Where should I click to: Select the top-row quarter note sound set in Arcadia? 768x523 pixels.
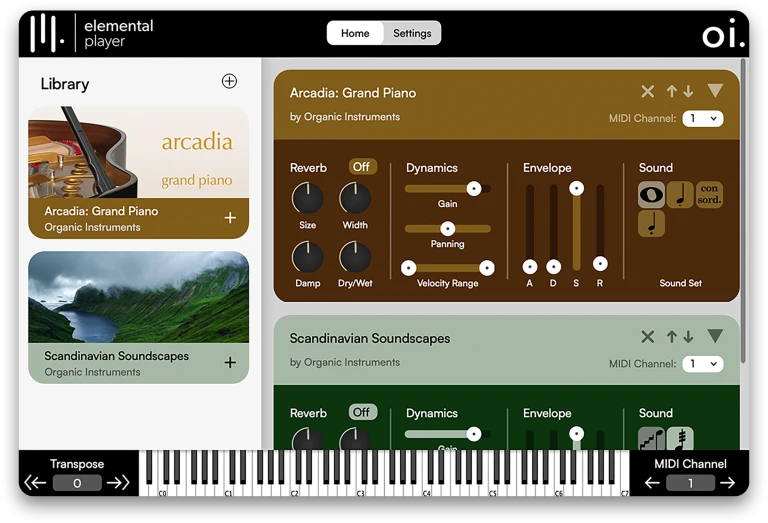(680, 194)
